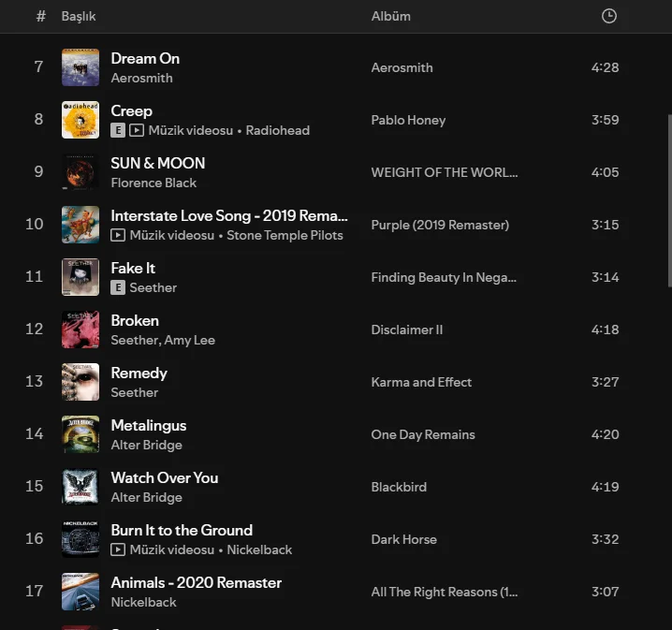Open the Disclaimer II album link
This screenshot has width=672, height=630.
click(407, 330)
